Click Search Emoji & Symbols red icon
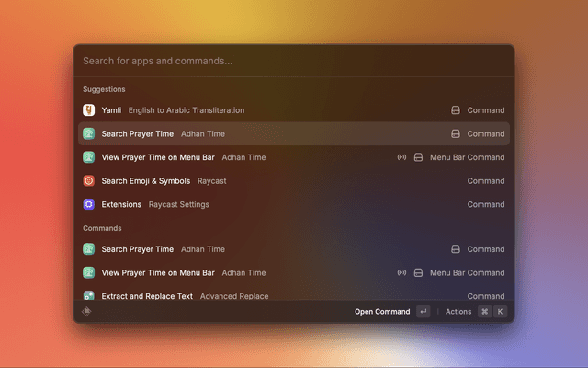588x368 pixels. [x=89, y=181]
